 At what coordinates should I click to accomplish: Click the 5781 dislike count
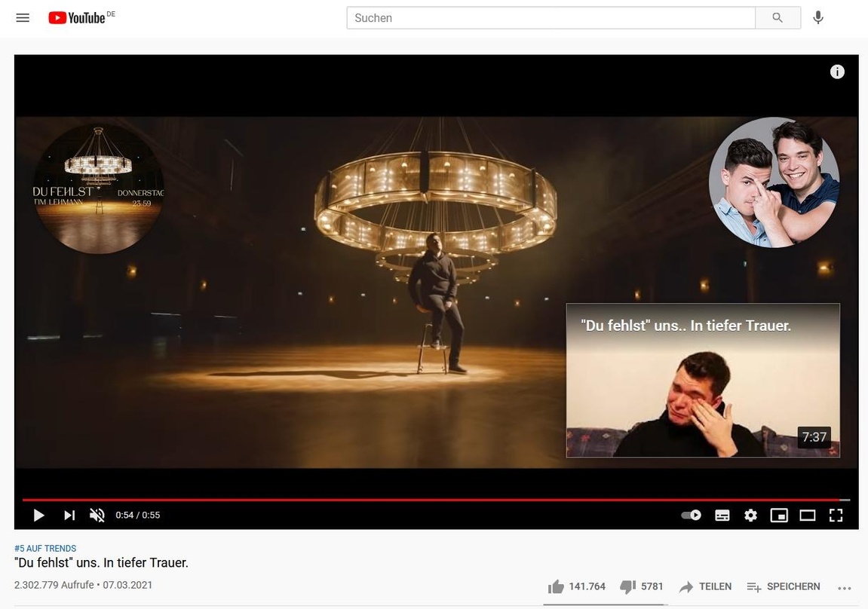[x=652, y=587]
